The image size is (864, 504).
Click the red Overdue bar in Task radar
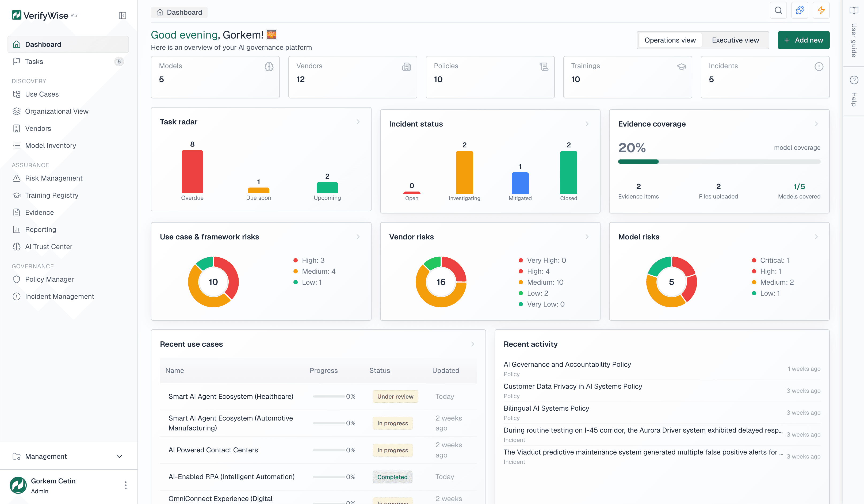coord(192,171)
